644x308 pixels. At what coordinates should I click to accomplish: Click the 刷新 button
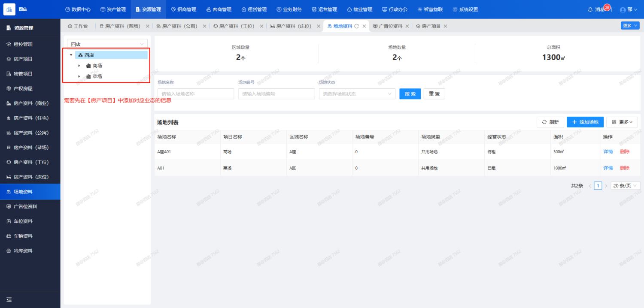pyautogui.click(x=550, y=122)
